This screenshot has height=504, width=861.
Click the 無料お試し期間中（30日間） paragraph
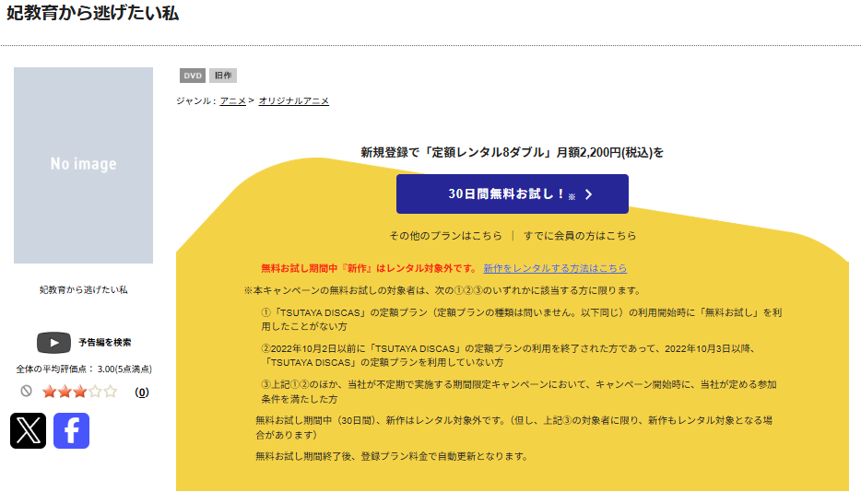[514, 428]
